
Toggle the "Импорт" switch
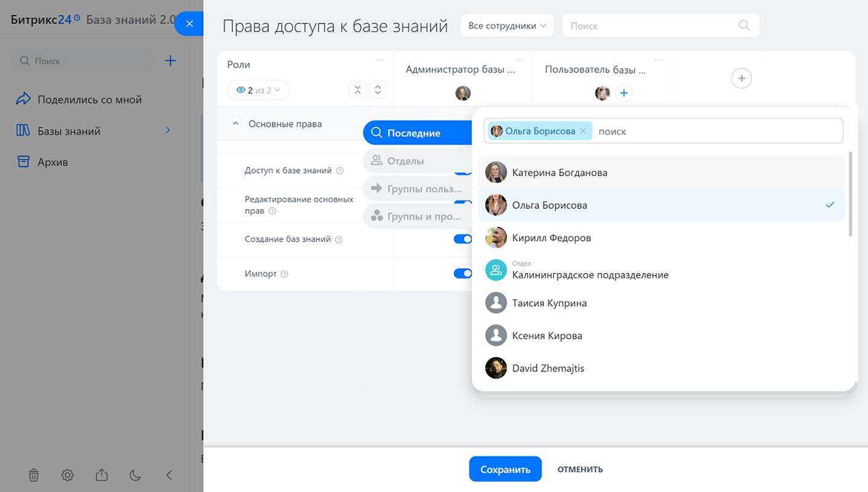click(x=463, y=274)
